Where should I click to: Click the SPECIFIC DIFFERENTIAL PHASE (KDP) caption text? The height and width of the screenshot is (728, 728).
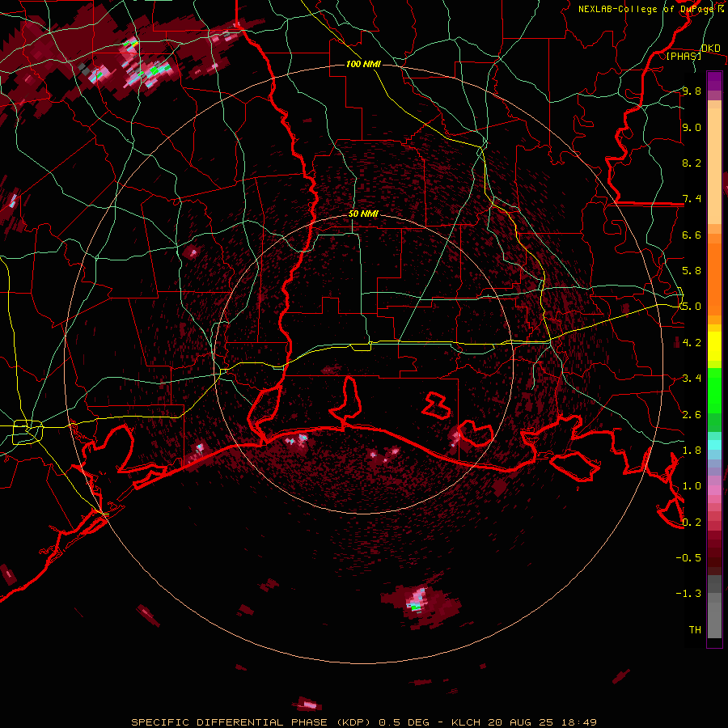point(251,722)
